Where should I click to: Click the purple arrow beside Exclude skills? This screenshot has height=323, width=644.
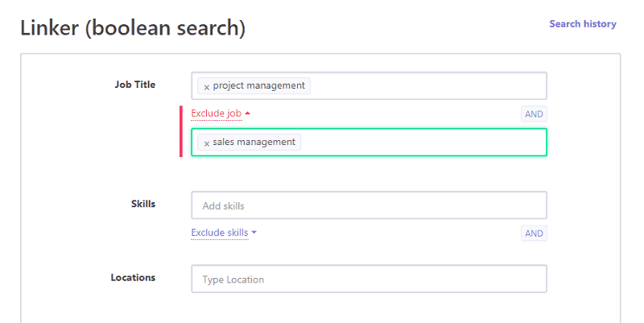click(254, 233)
